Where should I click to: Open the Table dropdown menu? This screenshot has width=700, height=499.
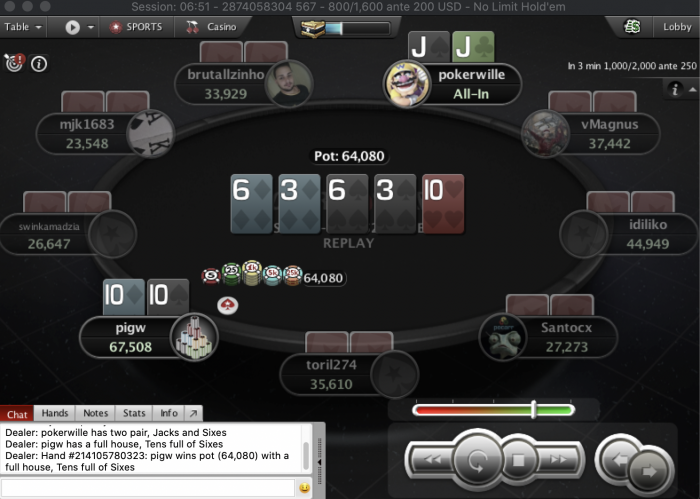pyautogui.click(x=23, y=27)
